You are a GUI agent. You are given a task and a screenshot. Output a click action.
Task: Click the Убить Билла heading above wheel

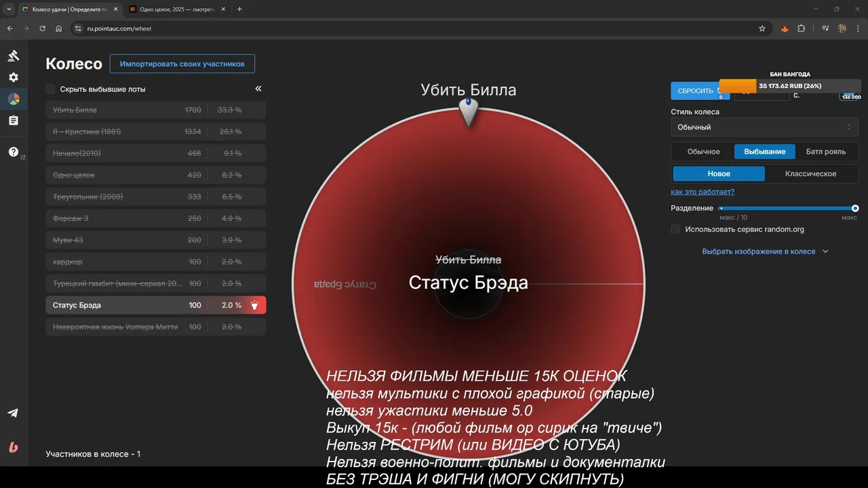click(468, 89)
